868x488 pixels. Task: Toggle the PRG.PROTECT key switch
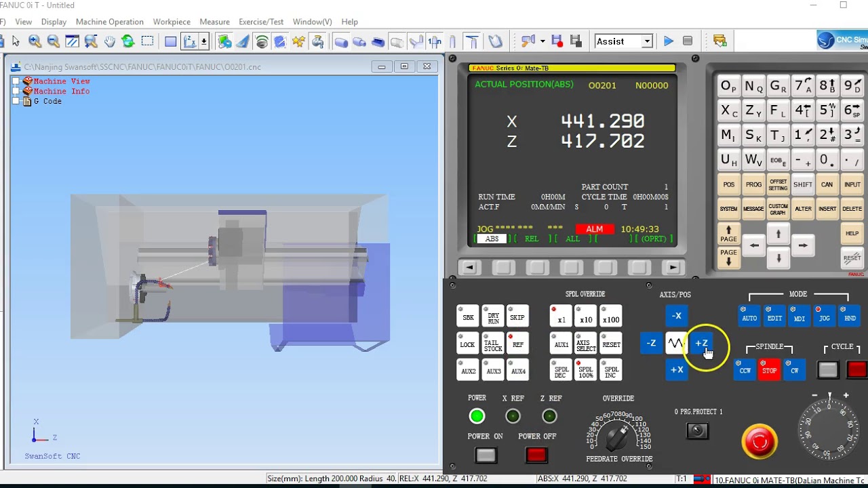[x=697, y=431]
